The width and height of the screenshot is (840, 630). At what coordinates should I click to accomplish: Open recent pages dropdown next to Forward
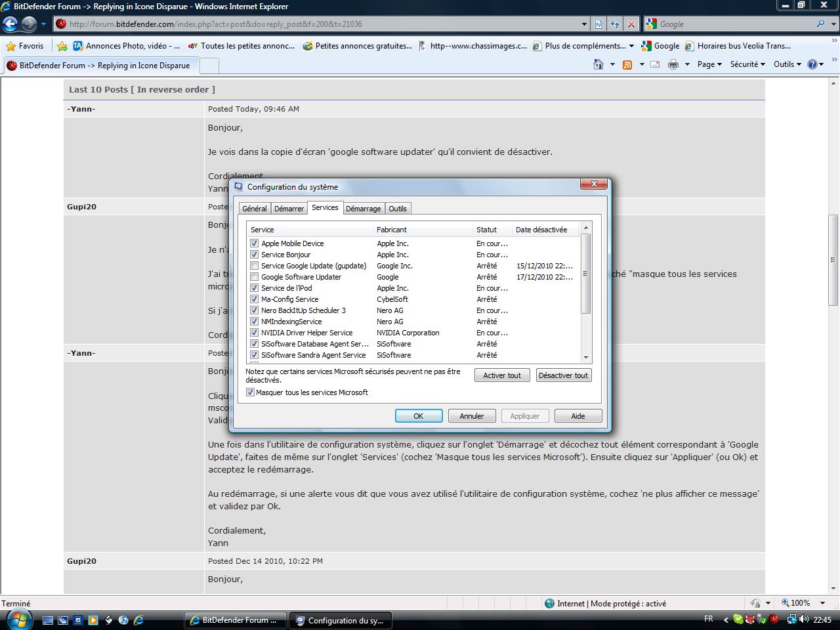[x=43, y=24]
